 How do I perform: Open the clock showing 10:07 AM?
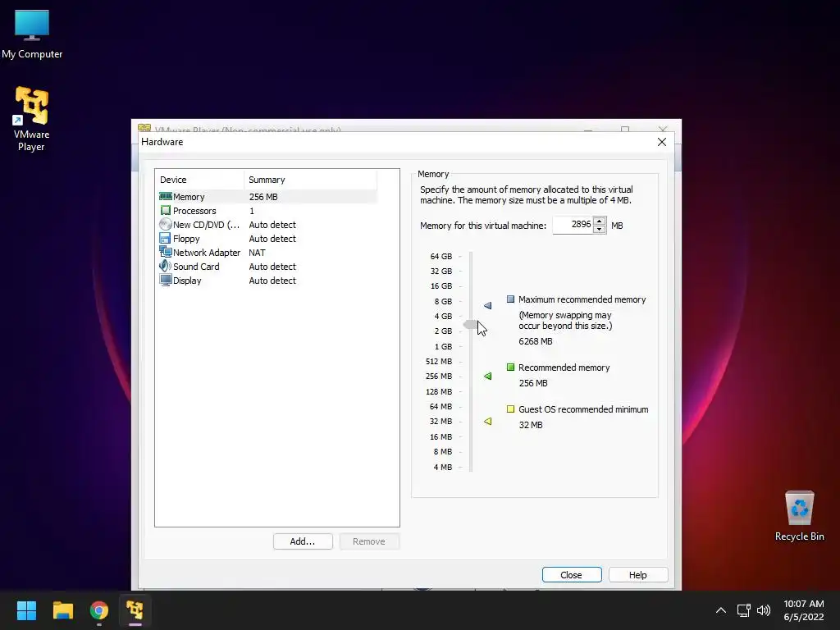coord(804,610)
